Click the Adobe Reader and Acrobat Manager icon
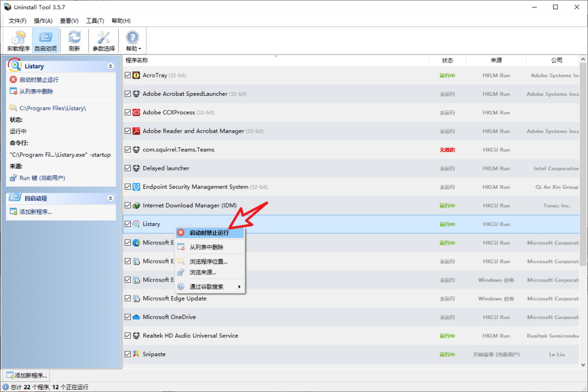 (136, 131)
